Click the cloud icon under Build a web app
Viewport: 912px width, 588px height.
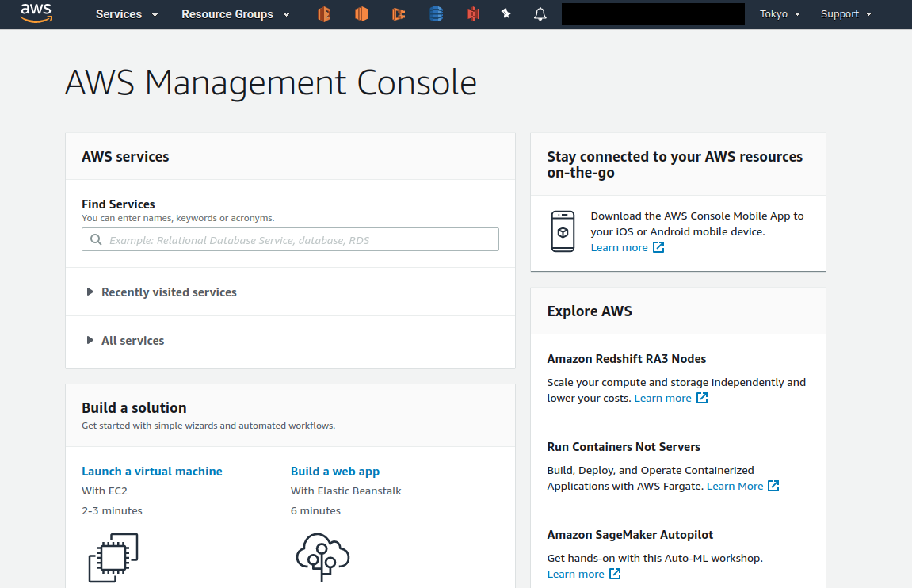[322, 556]
